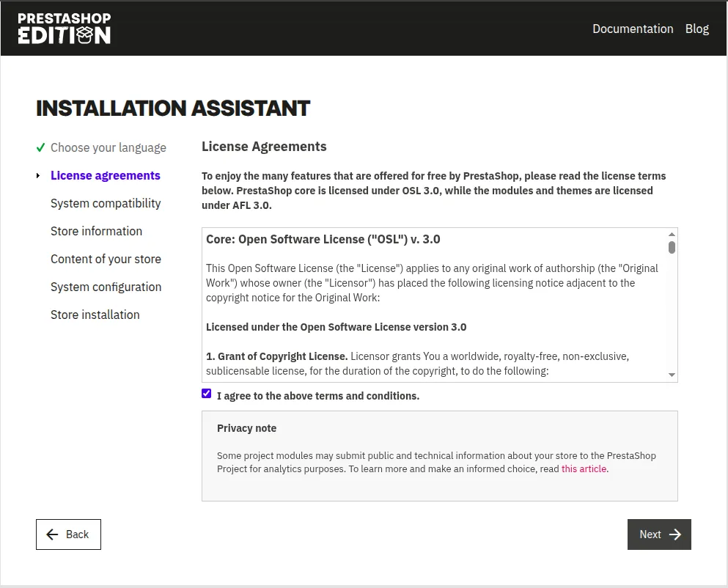This screenshot has height=588, width=728.
Task: Click the 'I agree to the above terms' label
Action: coord(317,396)
